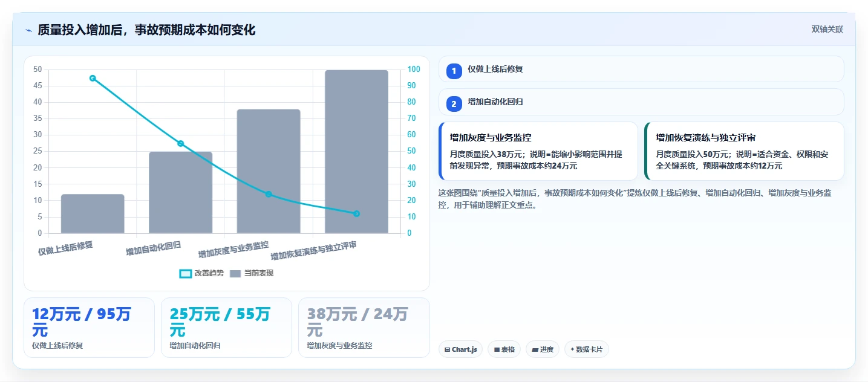868x382 pixels.
Task: Click the x-axis label 增加自动化回归
Action: [154, 248]
